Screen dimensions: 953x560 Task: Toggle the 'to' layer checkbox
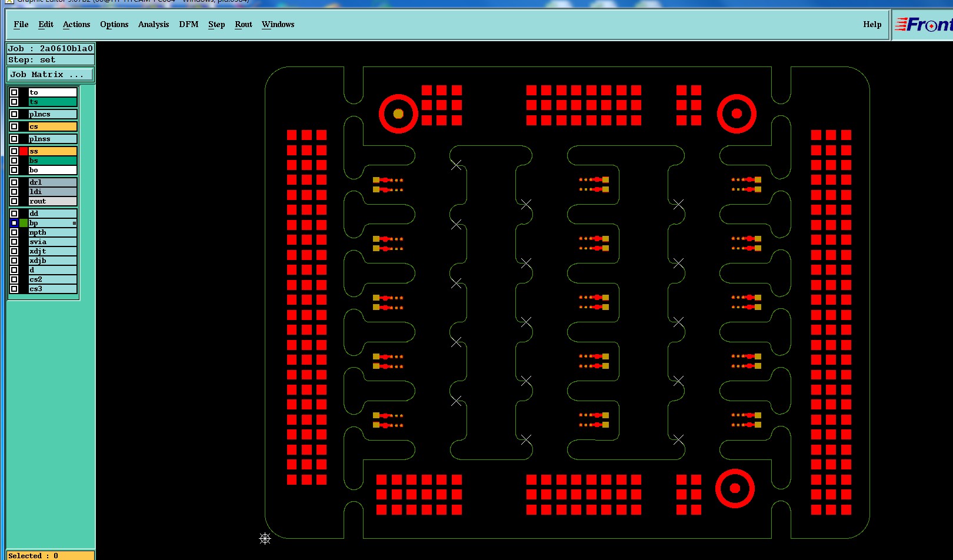pyautogui.click(x=14, y=92)
